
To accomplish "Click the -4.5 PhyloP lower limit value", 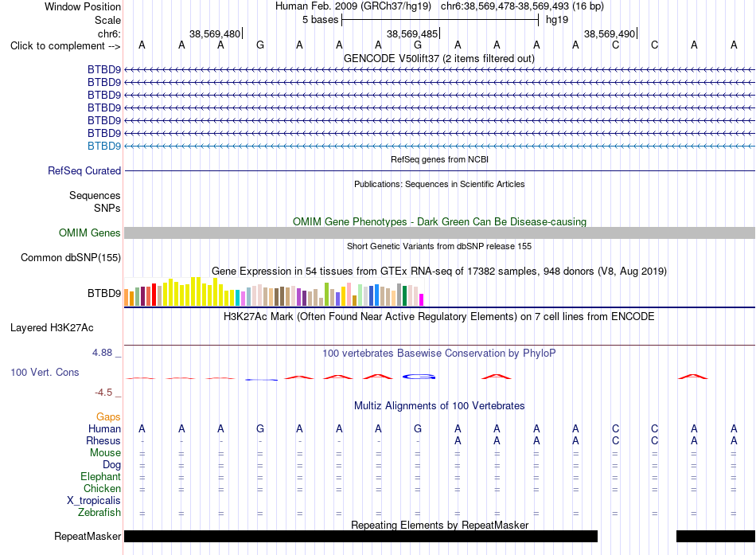I will point(103,393).
